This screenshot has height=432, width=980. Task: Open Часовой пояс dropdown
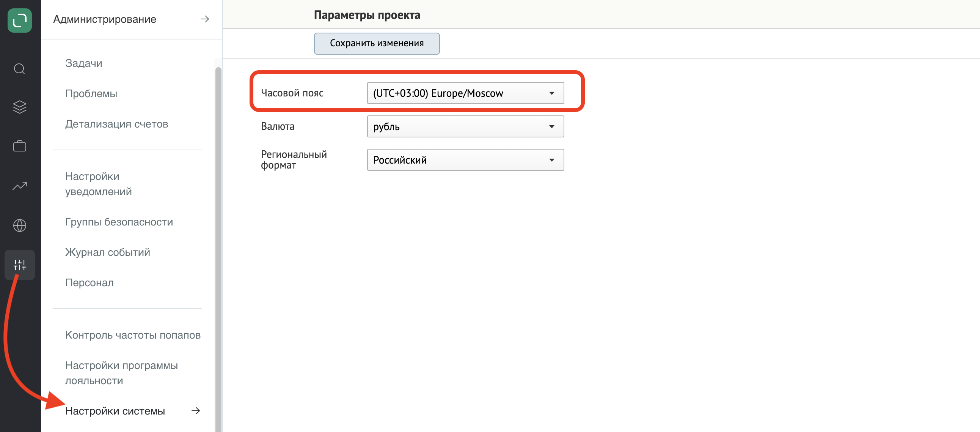tap(465, 93)
